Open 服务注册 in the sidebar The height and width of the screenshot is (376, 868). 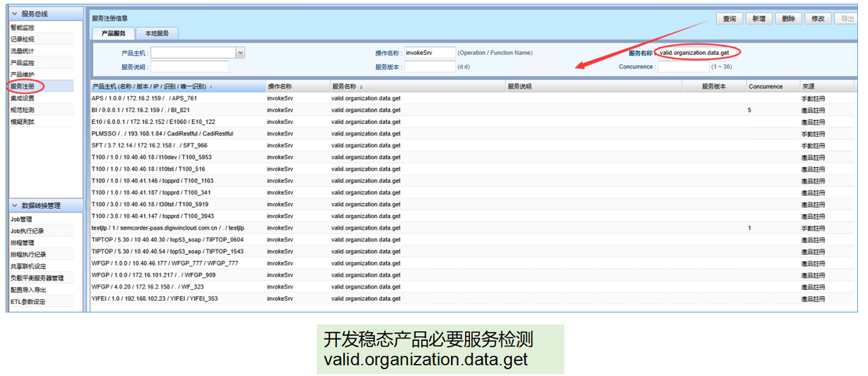(x=22, y=86)
